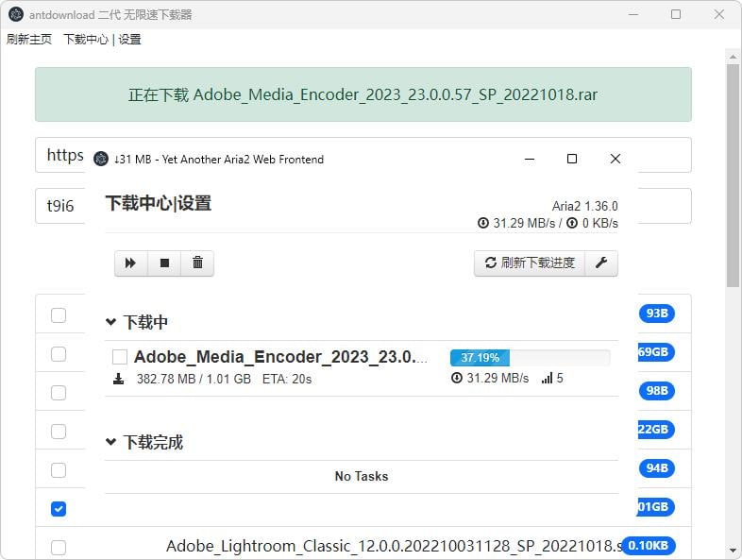Toggle checkbox in the 94B file row
742x560 pixels.
point(59,470)
